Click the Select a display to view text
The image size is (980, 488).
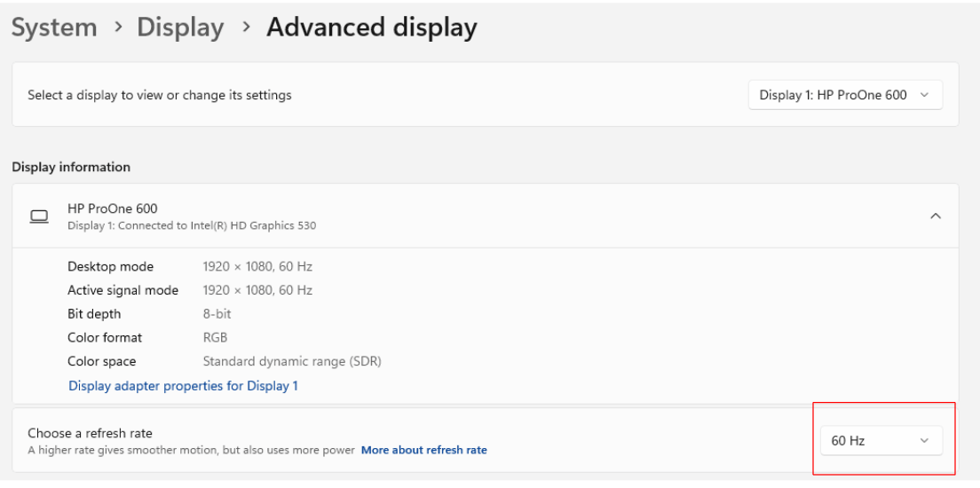(x=160, y=95)
